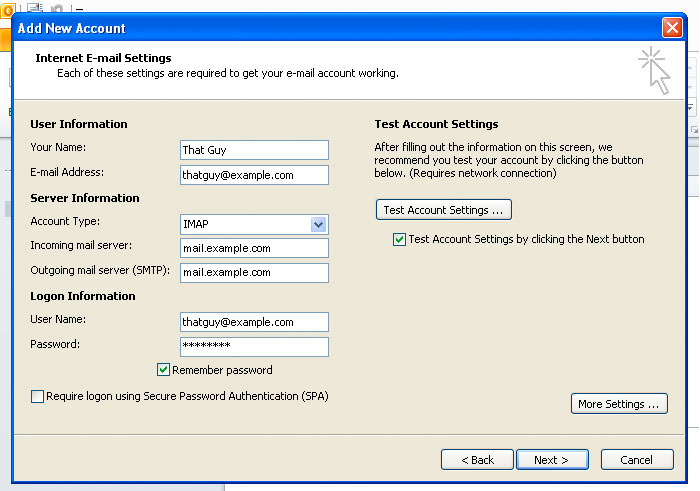This screenshot has height=491, width=700.
Task: Click the wizard cursor graphic in header
Action: (x=654, y=70)
